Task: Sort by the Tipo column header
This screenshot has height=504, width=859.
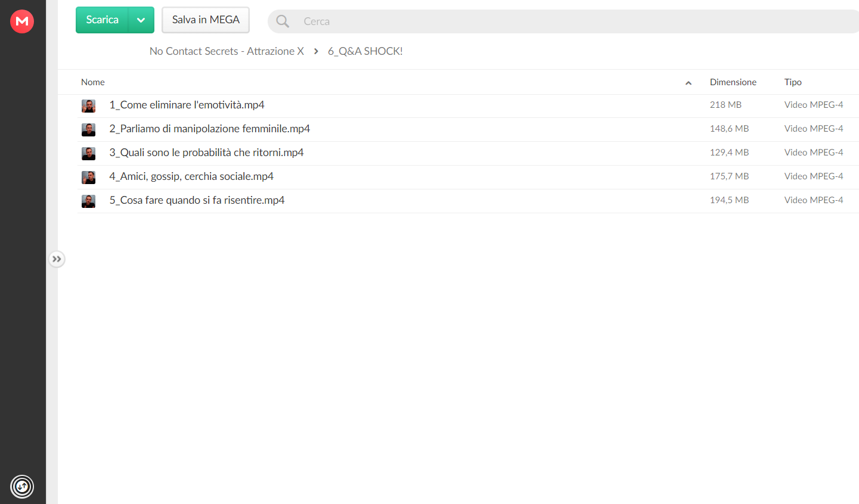Action: click(x=793, y=82)
